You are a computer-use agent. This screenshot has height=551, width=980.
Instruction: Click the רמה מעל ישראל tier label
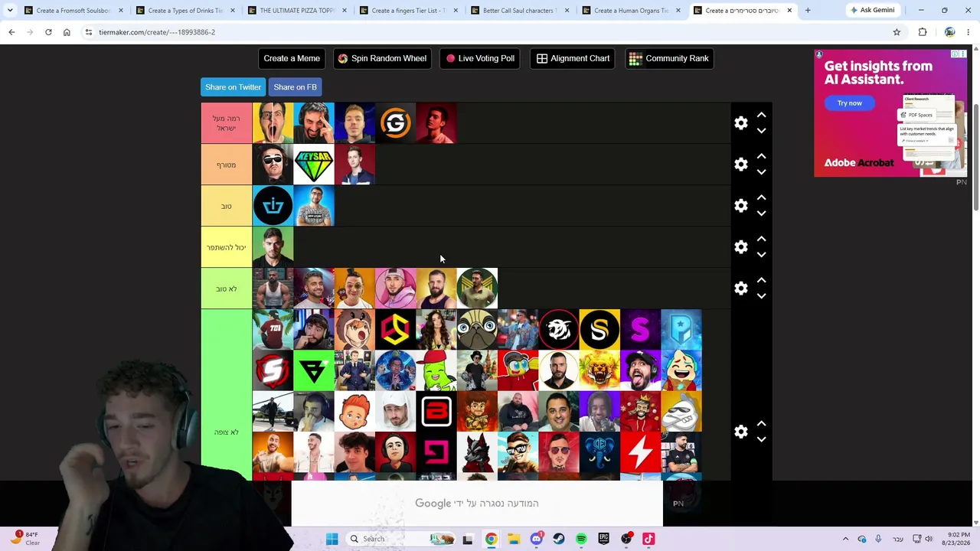(227, 123)
